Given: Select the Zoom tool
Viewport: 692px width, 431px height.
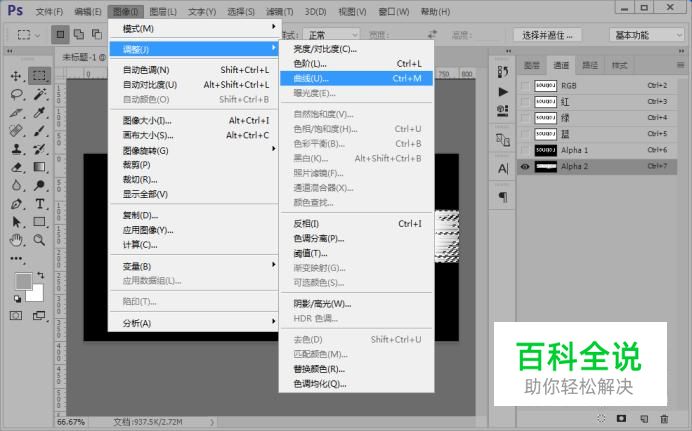Looking at the screenshot, I should pos(39,240).
